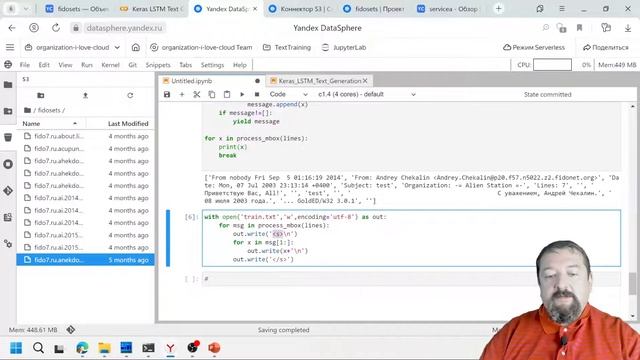Open the Settings menu
This screenshot has height=360, width=640.
pyautogui.click(x=212, y=65)
